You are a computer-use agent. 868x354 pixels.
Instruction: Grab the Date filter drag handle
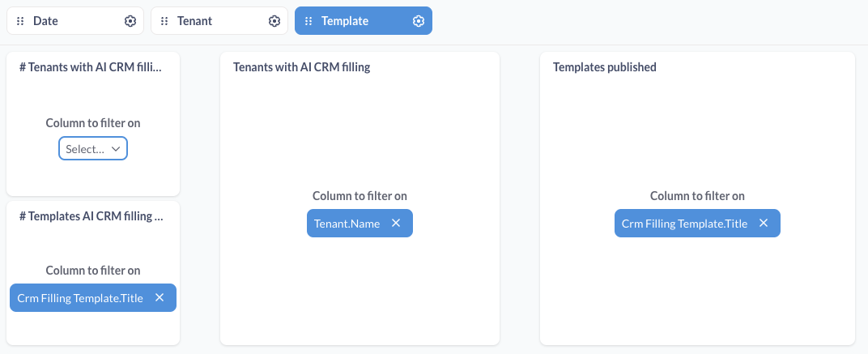[x=20, y=21]
